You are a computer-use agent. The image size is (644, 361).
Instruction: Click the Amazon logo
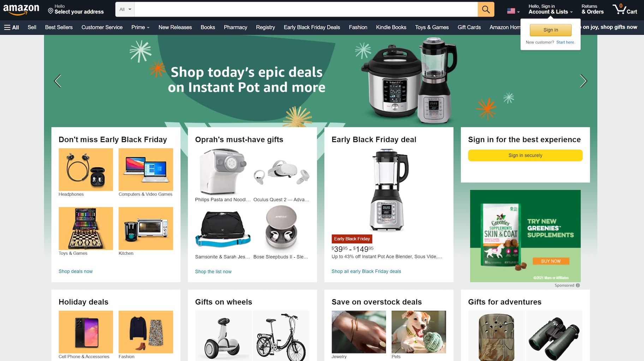21,10
